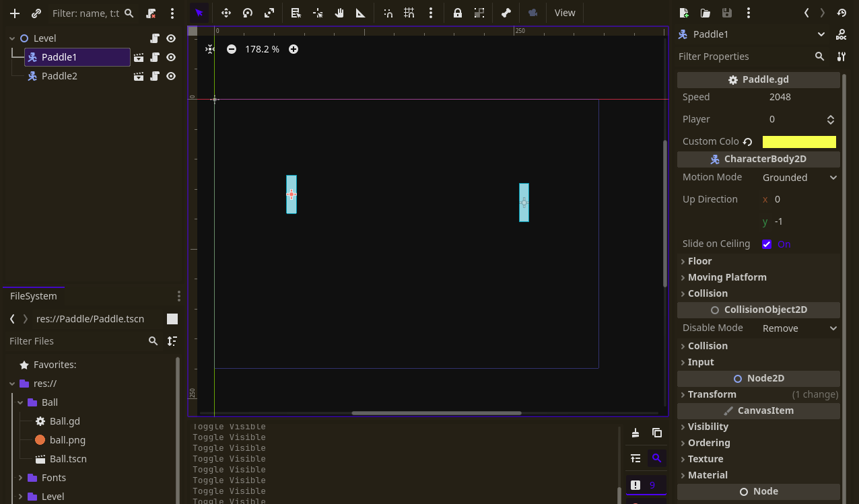Viewport: 859px width, 504px height.
Task: Toggle visibility of the Level node
Action: coord(170,38)
